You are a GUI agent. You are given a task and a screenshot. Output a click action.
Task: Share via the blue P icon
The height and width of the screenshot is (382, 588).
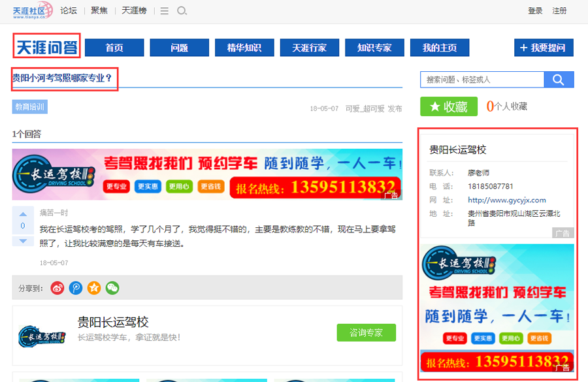76,288
